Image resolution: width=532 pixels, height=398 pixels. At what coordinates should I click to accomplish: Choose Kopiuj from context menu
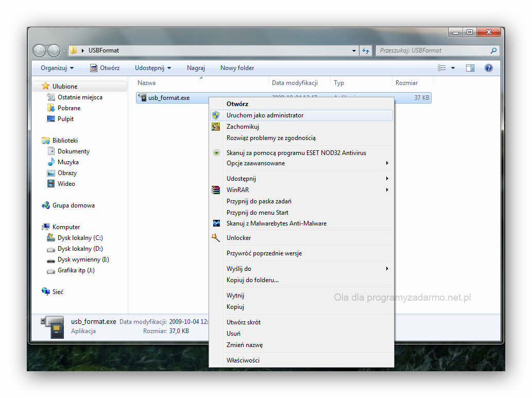(301, 307)
